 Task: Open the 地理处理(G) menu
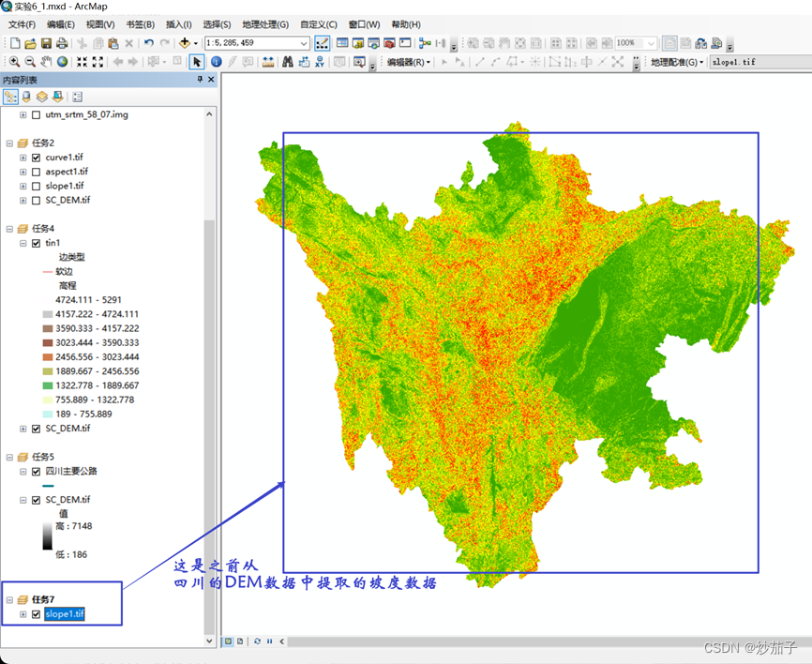(264, 24)
